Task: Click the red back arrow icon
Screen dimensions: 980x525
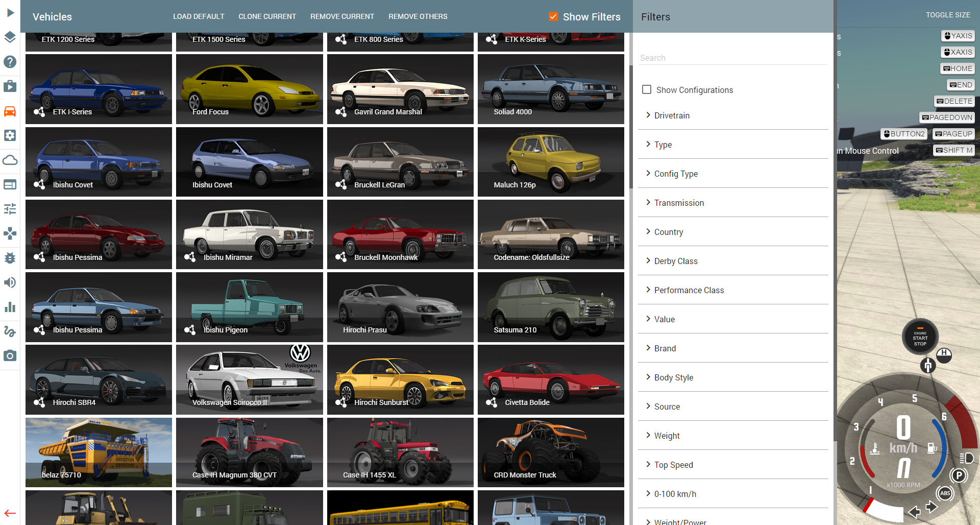Action: coord(10,513)
